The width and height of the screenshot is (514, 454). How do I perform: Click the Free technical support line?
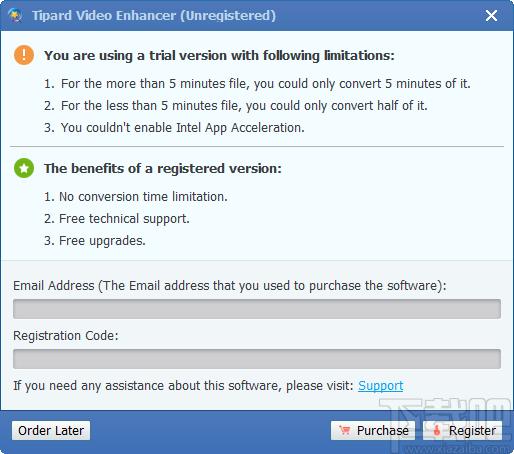(x=117, y=219)
